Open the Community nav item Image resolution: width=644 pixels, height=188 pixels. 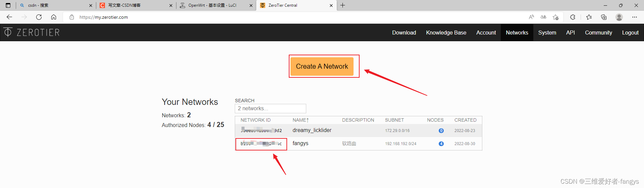click(598, 33)
